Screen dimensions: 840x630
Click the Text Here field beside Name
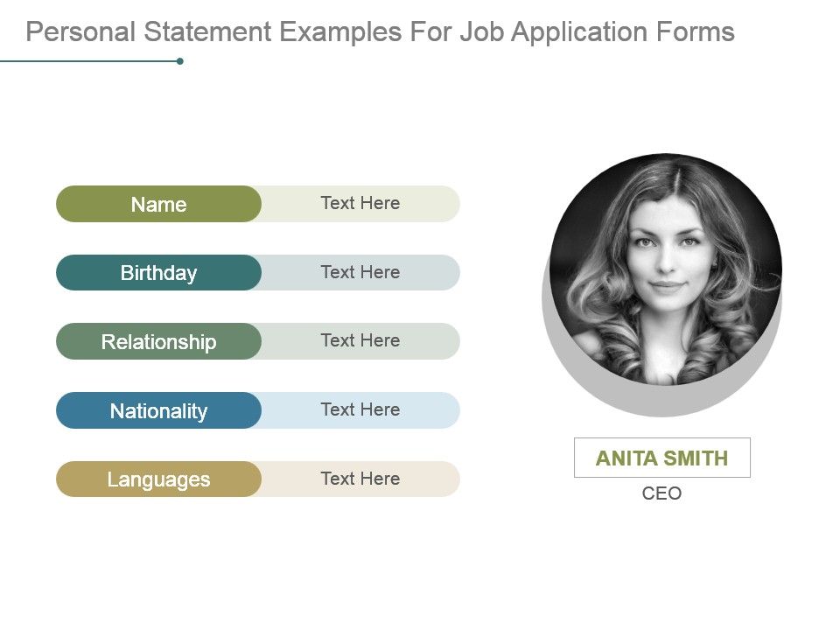pyautogui.click(x=360, y=204)
